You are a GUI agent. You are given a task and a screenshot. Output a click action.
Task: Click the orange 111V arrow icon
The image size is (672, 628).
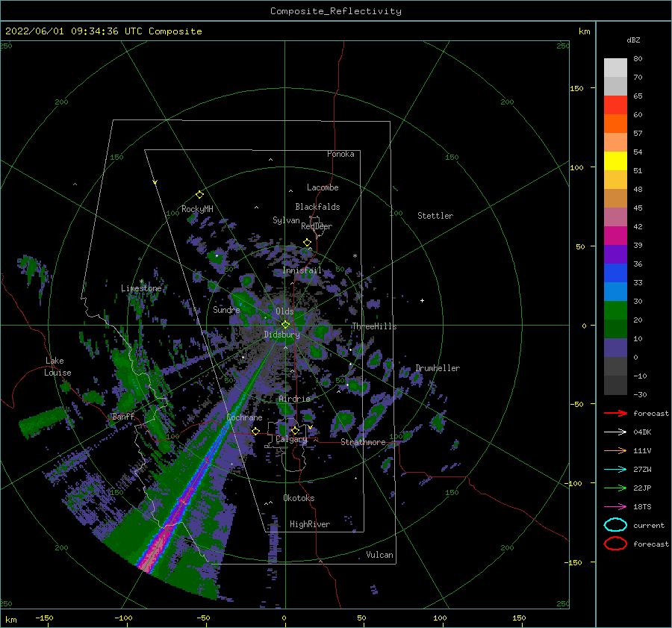pos(615,450)
